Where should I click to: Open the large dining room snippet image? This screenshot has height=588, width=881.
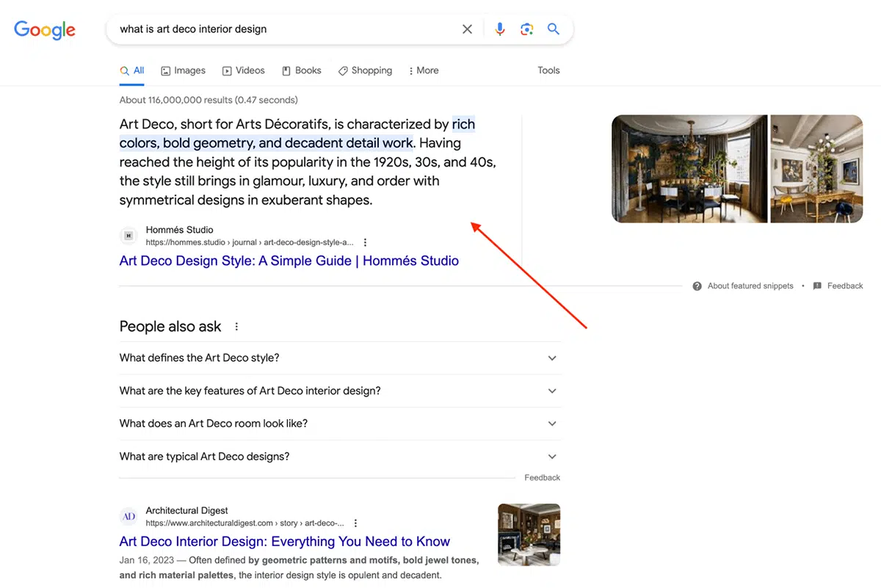(x=689, y=169)
